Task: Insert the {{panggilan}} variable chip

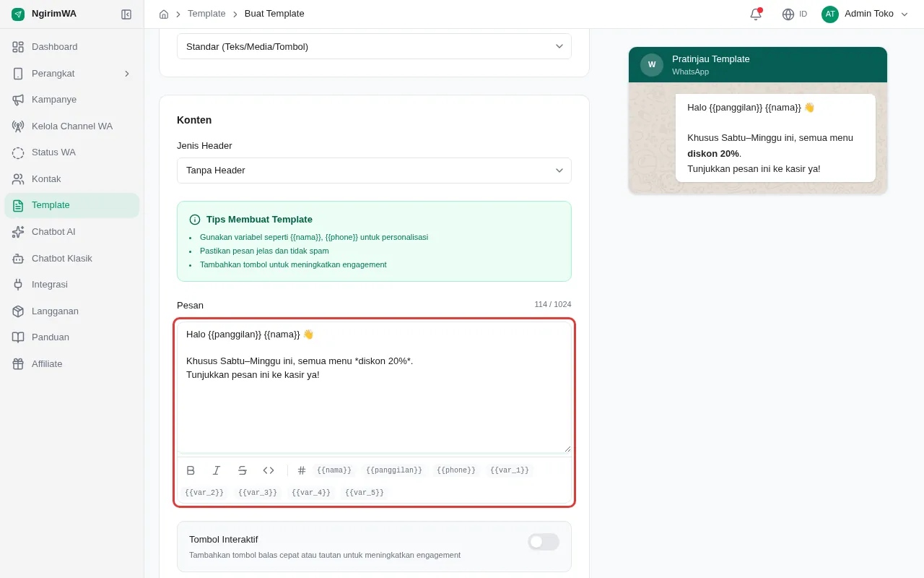Action: 394,470
